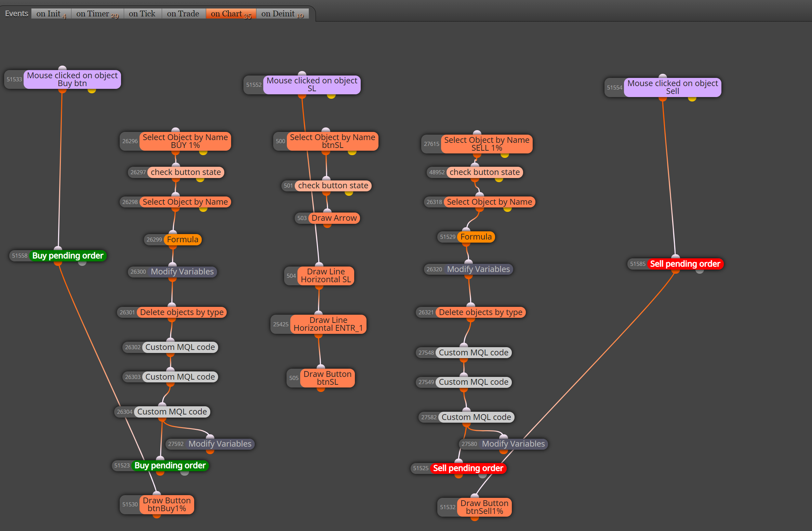Click the Draw Button btnBuy1% block
812x531 pixels.
tap(167, 504)
